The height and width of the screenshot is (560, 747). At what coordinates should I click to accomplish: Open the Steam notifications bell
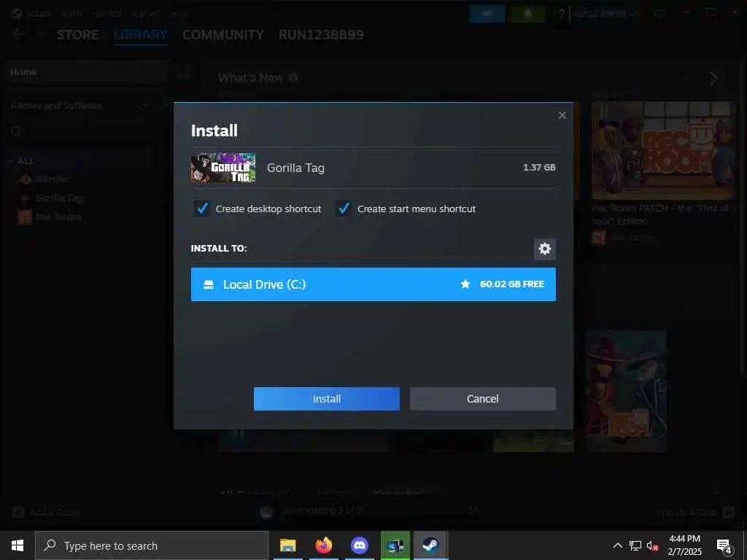[528, 14]
